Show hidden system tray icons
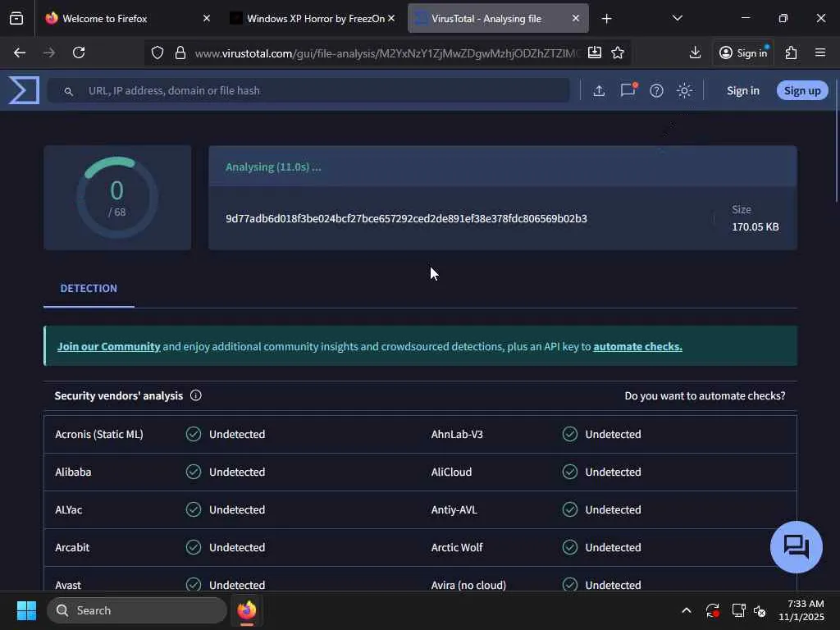 pos(687,610)
